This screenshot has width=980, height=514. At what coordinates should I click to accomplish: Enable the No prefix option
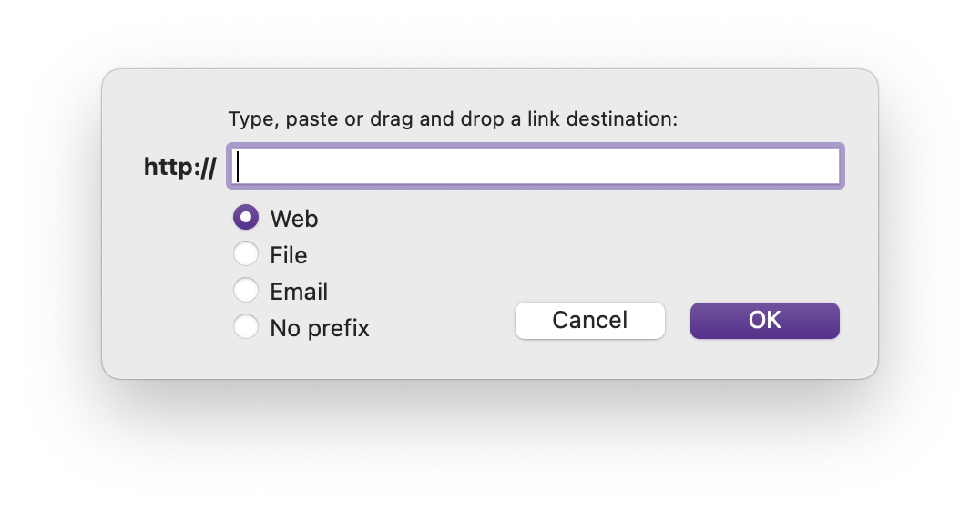point(246,327)
